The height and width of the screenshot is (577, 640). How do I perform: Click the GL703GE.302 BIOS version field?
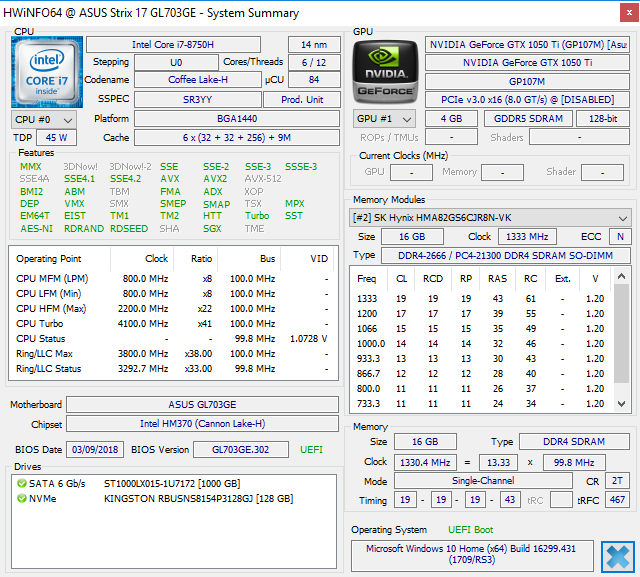click(240, 449)
